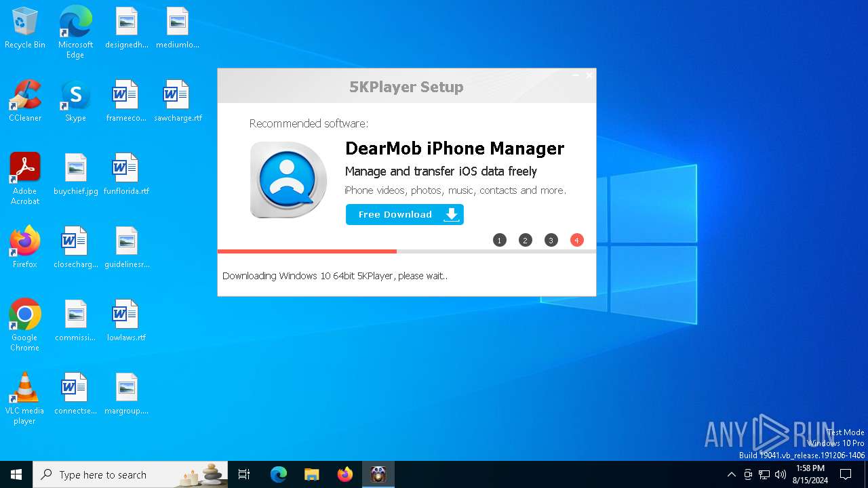
Task: Open the network status tray icon
Action: 764,474
